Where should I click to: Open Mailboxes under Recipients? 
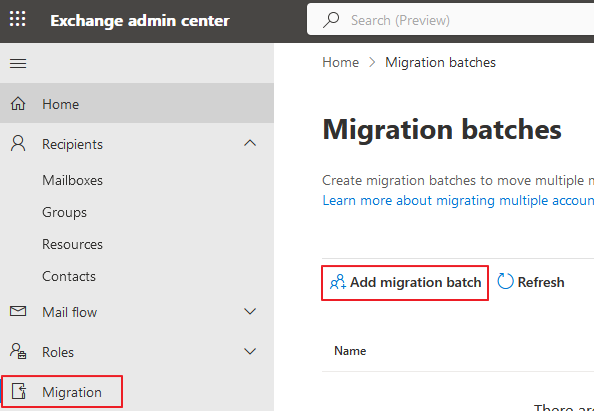pyautogui.click(x=72, y=180)
